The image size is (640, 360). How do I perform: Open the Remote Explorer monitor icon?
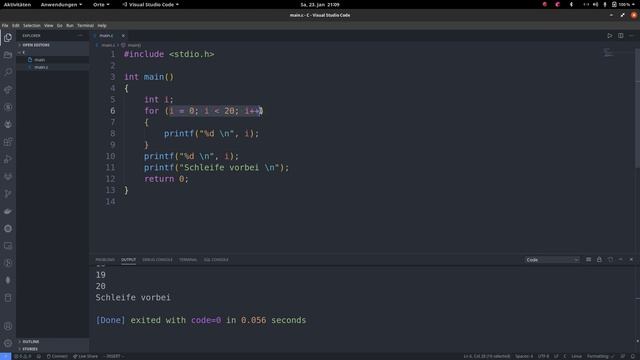(8, 246)
